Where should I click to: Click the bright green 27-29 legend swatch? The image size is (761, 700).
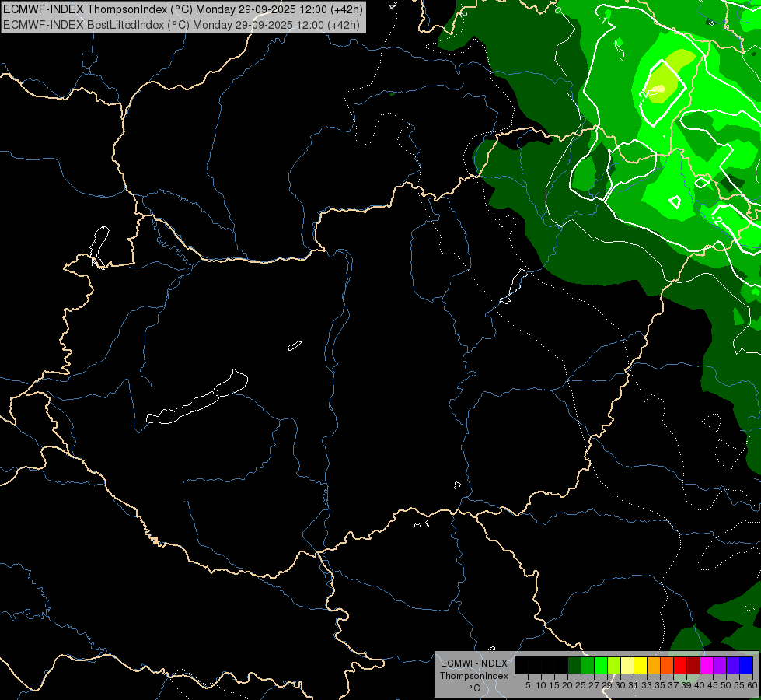pyautogui.click(x=601, y=665)
